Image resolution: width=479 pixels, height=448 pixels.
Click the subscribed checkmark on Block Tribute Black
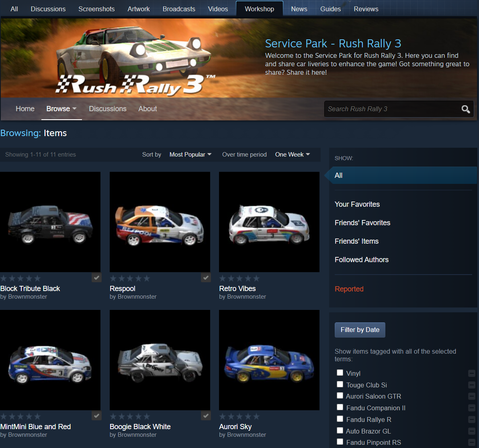coord(96,277)
